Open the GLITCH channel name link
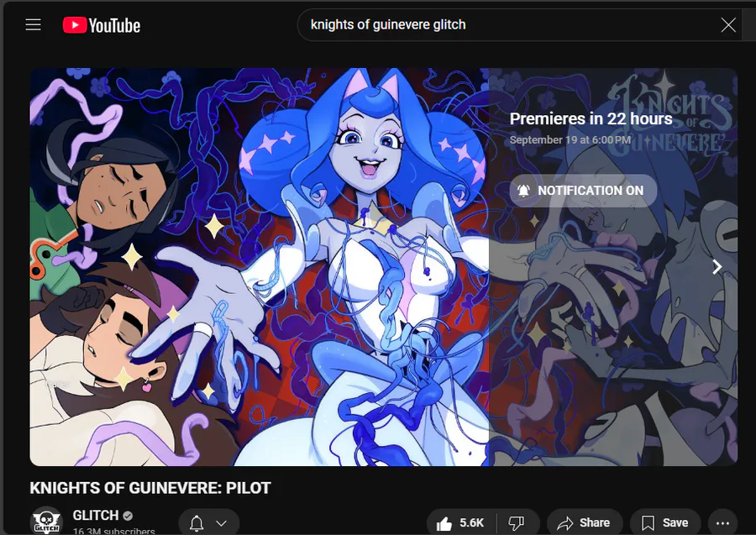The image size is (756, 535). pos(96,515)
